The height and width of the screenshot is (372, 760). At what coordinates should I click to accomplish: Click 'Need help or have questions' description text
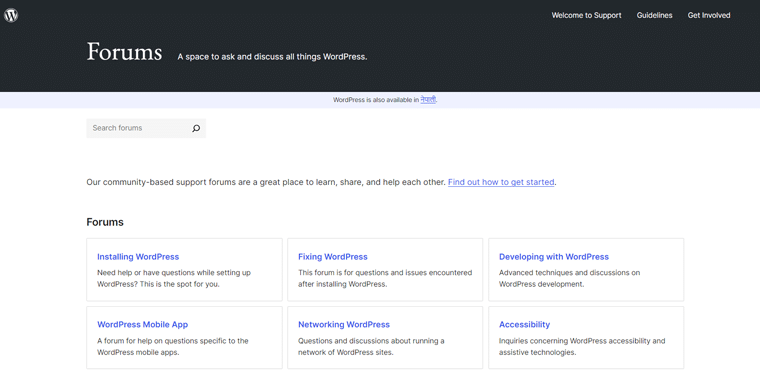pyautogui.click(x=174, y=278)
